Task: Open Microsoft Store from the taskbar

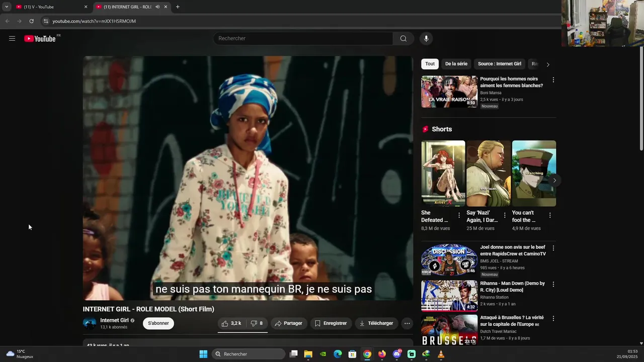Action: pyautogui.click(x=352, y=354)
